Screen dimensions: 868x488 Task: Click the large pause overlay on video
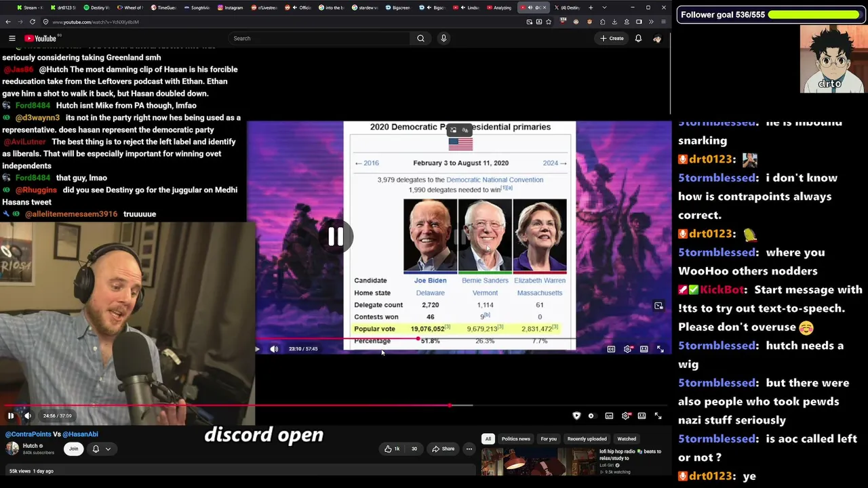tap(336, 237)
